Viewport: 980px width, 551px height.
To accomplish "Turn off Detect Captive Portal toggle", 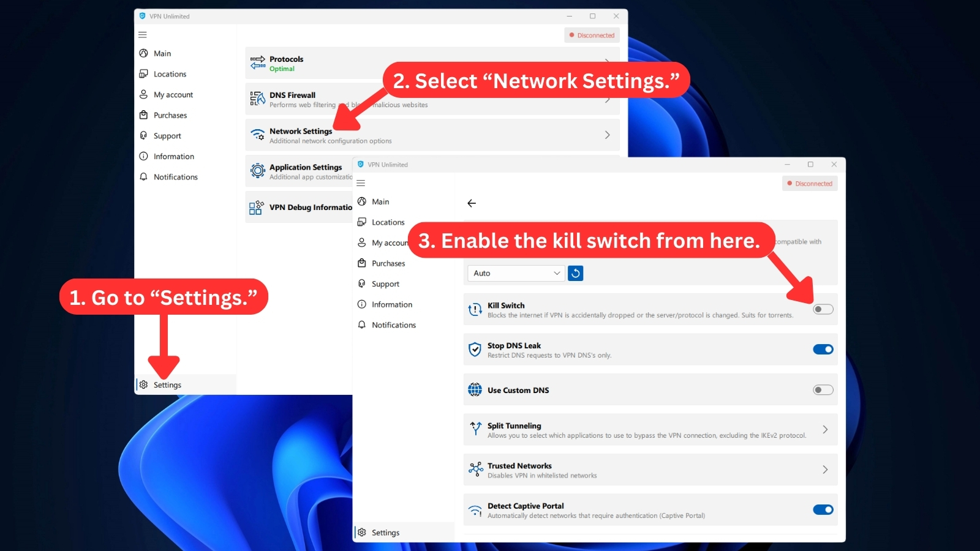I will pyautogui.click(x=823, y=510).
